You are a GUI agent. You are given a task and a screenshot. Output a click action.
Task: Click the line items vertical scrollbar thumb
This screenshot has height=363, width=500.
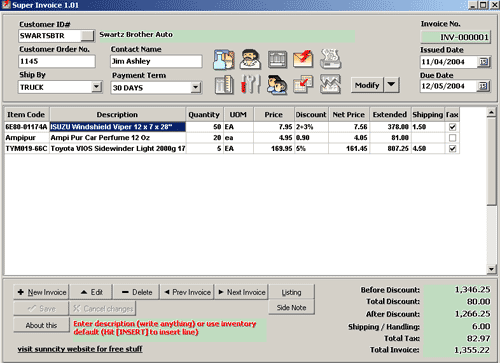click(x=491, y=161)
